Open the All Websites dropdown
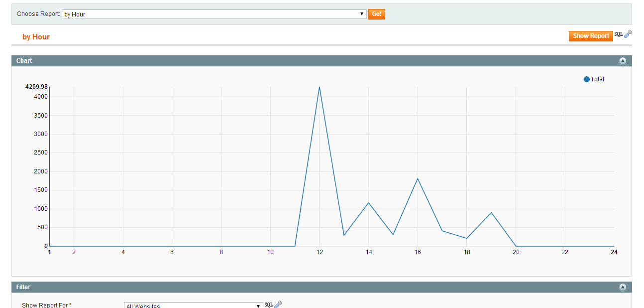Screen dimensions: 644x308 pos(193,305)
